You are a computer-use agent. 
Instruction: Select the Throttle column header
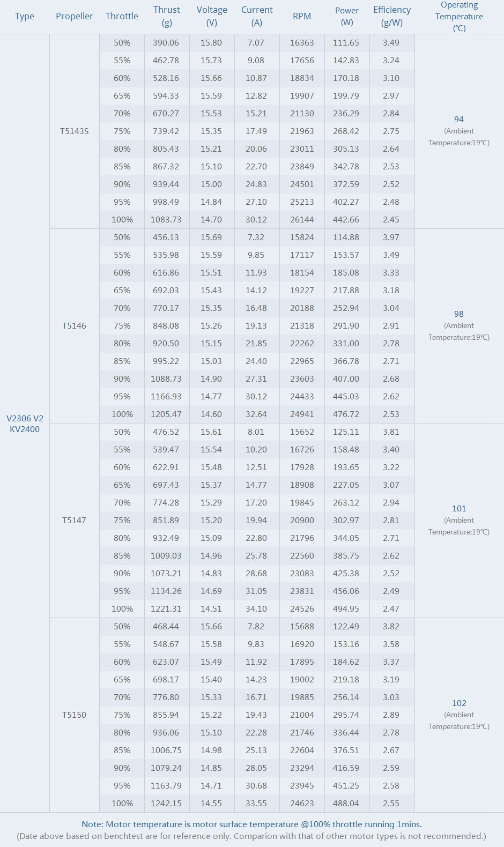point(122,17)
